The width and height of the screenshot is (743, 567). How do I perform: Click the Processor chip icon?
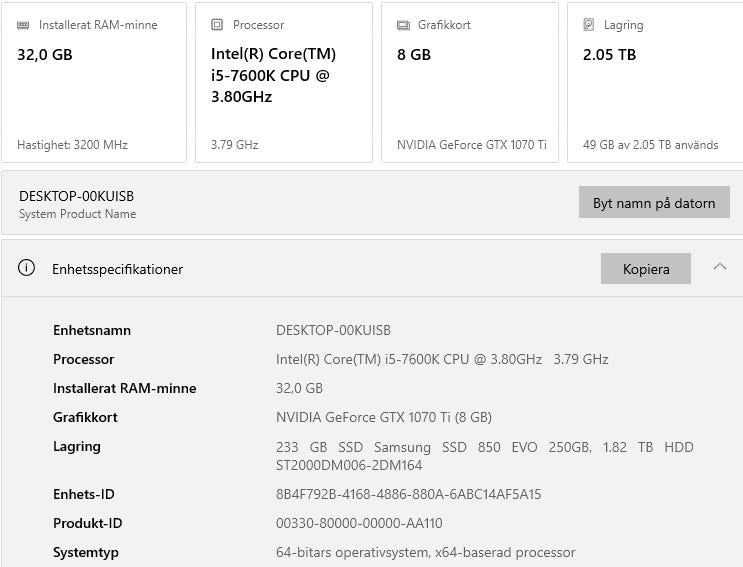(217, 25)
